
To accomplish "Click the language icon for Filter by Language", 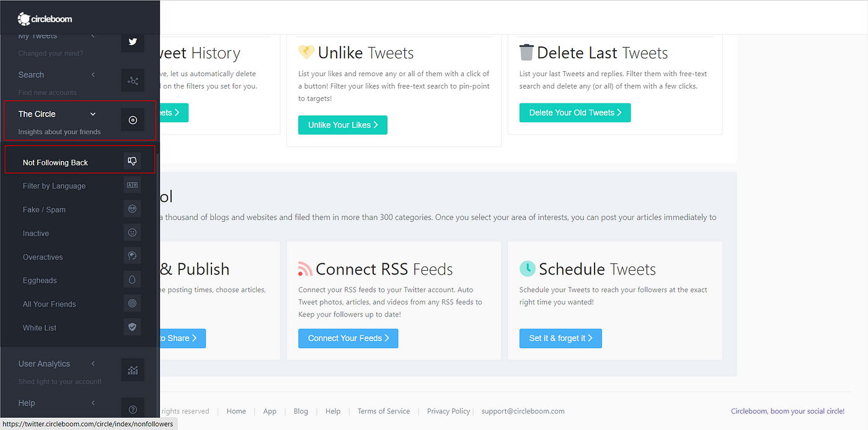I will pos(132,185).
